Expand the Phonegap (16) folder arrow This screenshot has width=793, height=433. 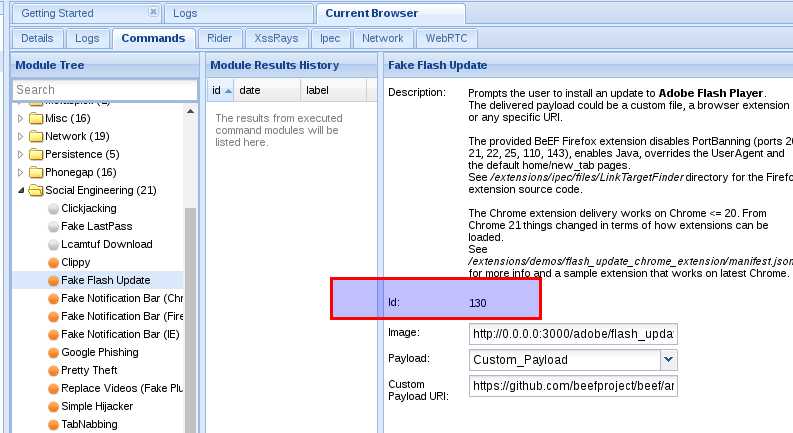point(20,172)
